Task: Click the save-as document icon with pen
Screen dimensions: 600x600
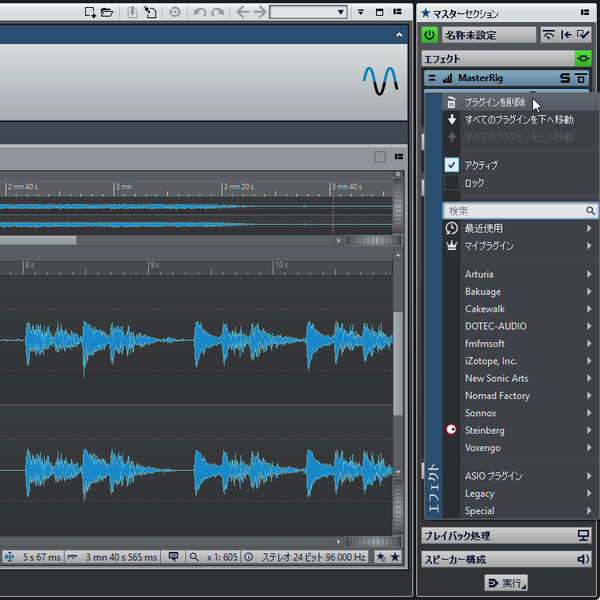Action: pos(150,12)
